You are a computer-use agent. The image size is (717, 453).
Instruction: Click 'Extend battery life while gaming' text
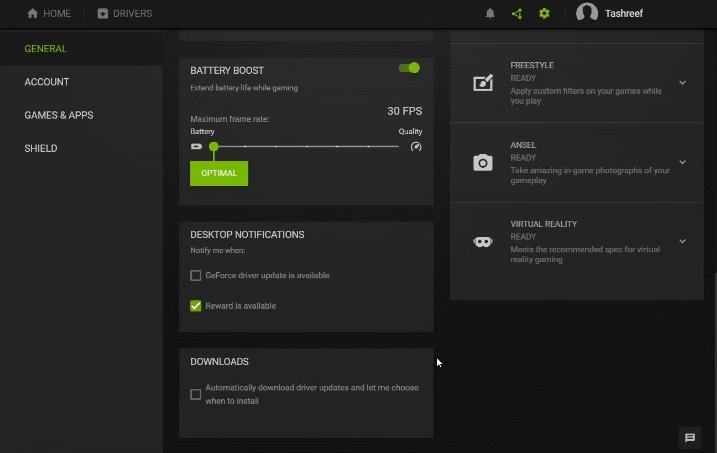coord(244,88)
